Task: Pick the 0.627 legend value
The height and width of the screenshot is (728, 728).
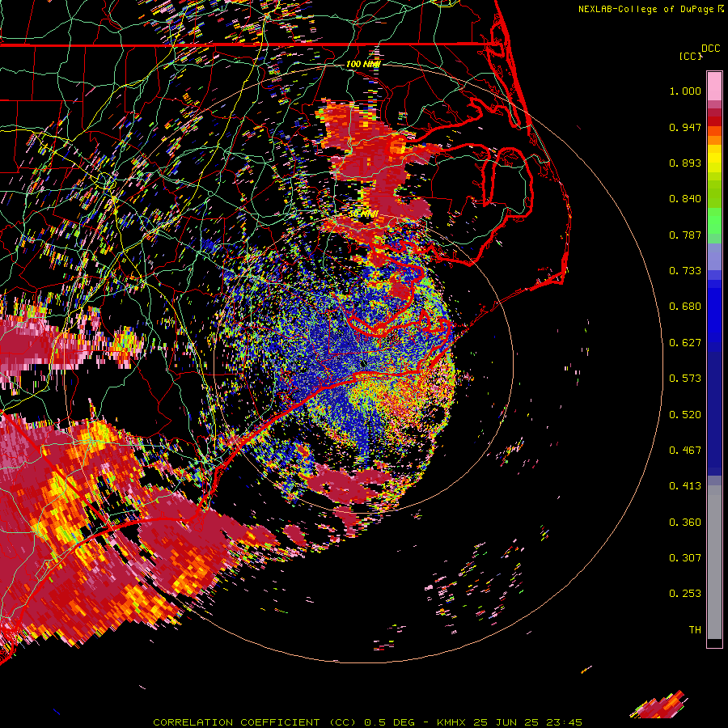Action: click(685, 343)
